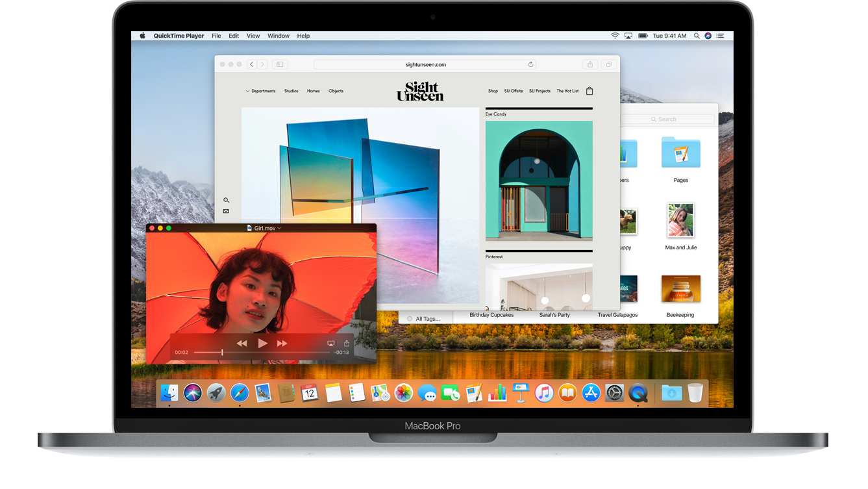
Task: Open the SU Offsite link
Action: pyautogui.click(x=514, y=91)
